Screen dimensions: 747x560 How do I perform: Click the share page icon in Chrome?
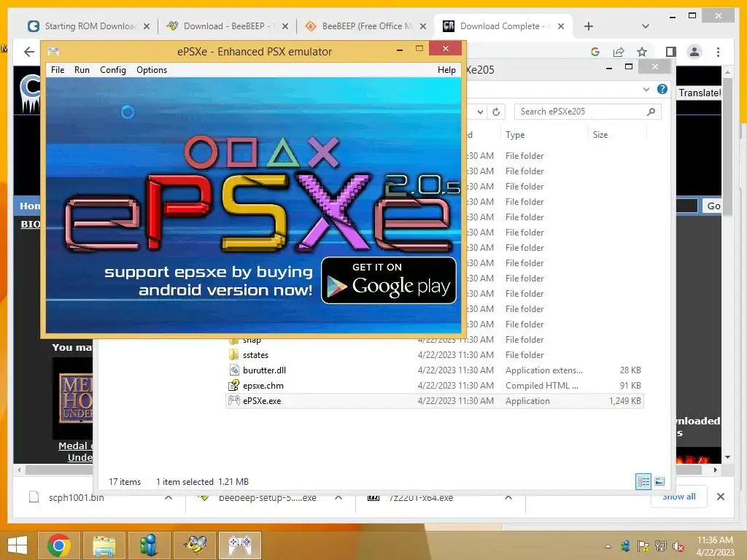click(x=619, y=52)
